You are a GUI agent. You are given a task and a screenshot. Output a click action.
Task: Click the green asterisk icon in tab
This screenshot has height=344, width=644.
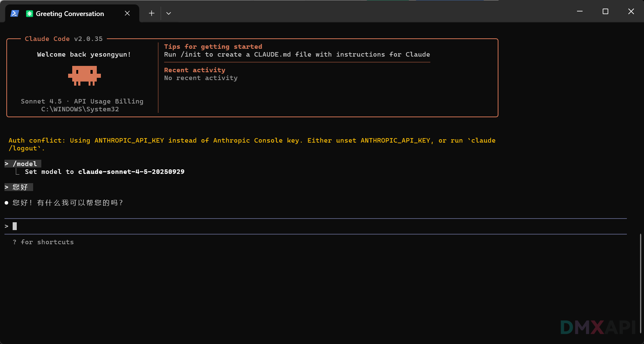click(29, 14)
